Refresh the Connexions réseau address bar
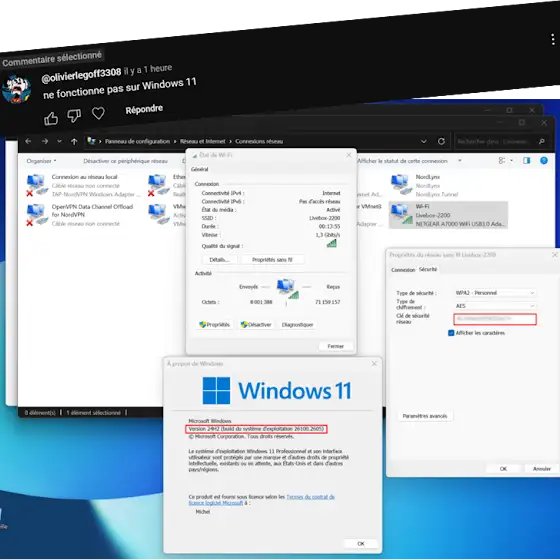This screenshot has height=560, width=560. click(x=441, y=141)
